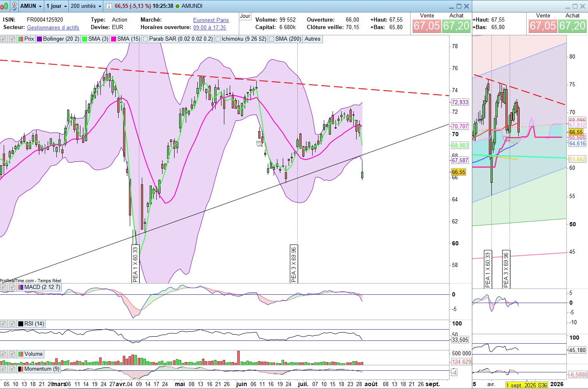The height and width of the screenshot is (389, 588).
Task: Click the pink SMA (15) color swatch
Action: [x=114, y=39]
